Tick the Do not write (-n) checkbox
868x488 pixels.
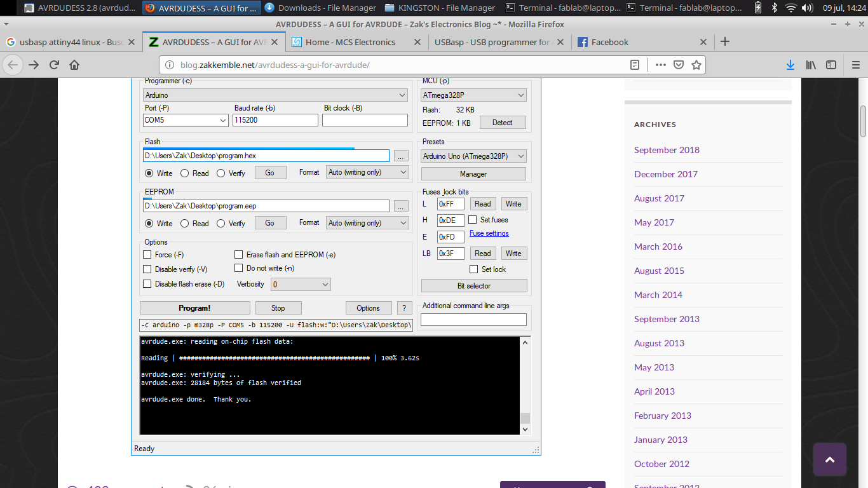[x=239, y=268]
